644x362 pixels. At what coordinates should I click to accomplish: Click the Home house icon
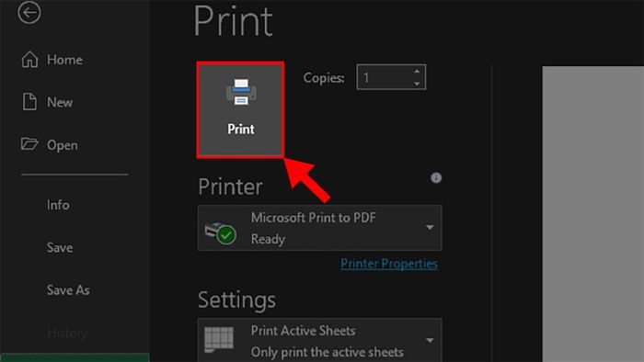29,60
